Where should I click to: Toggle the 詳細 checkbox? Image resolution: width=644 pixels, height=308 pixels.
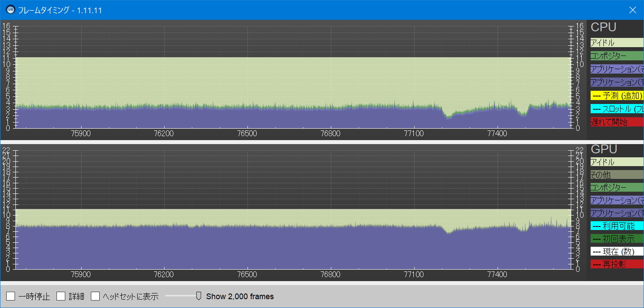tap(61, 296)
